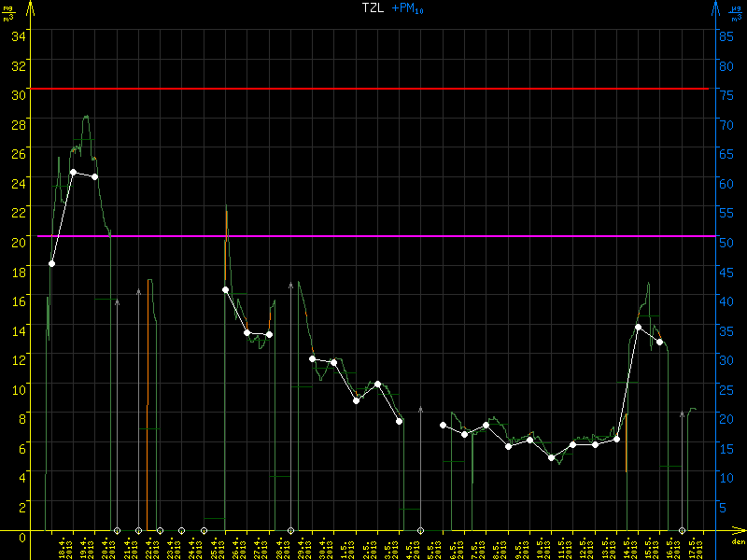The height and width of the screenshot is (560, 747).
Task: Click the magenta threshold line at 50
Action: [373, 236]
